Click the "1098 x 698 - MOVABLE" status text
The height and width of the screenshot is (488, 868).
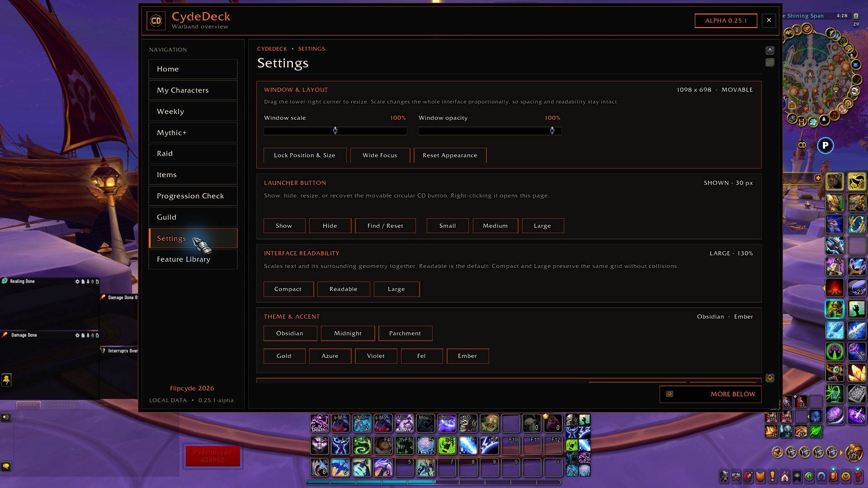(715, 90)
